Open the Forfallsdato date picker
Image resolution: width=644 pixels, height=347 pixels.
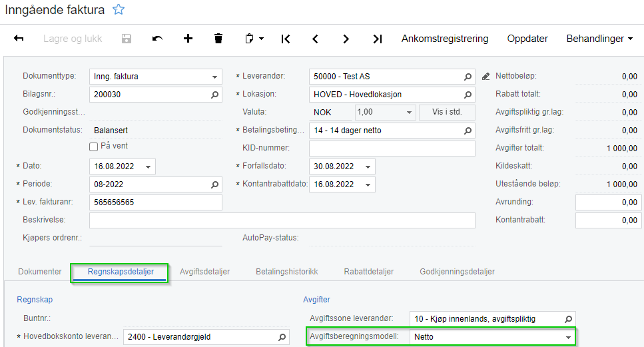click(x=368, y=167)
